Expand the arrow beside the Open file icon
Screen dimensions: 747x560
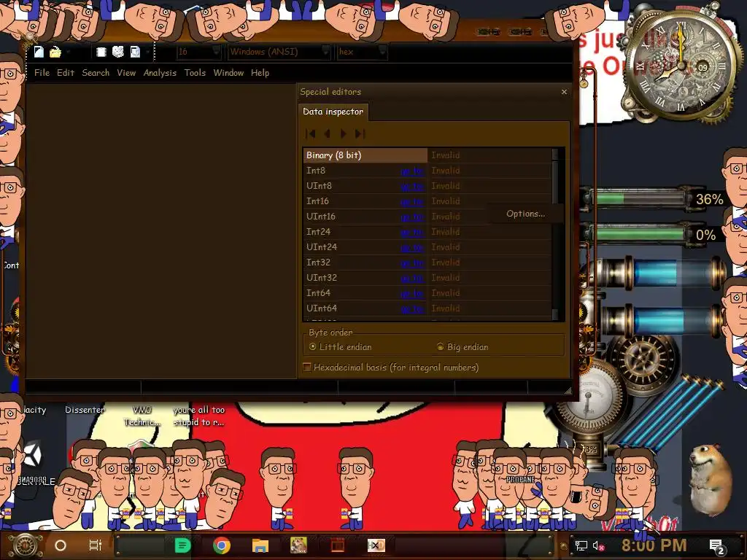(x=69, y=52)
